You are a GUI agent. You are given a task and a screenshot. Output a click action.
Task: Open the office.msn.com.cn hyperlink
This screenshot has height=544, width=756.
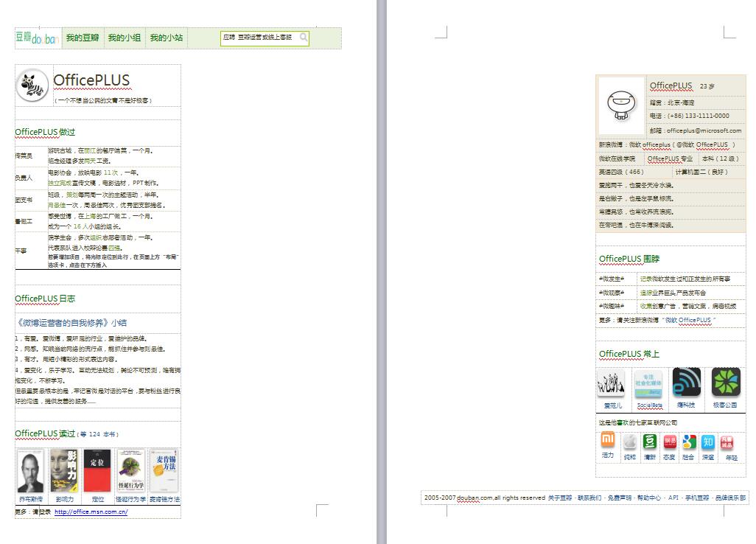click(x=91, y=512)
